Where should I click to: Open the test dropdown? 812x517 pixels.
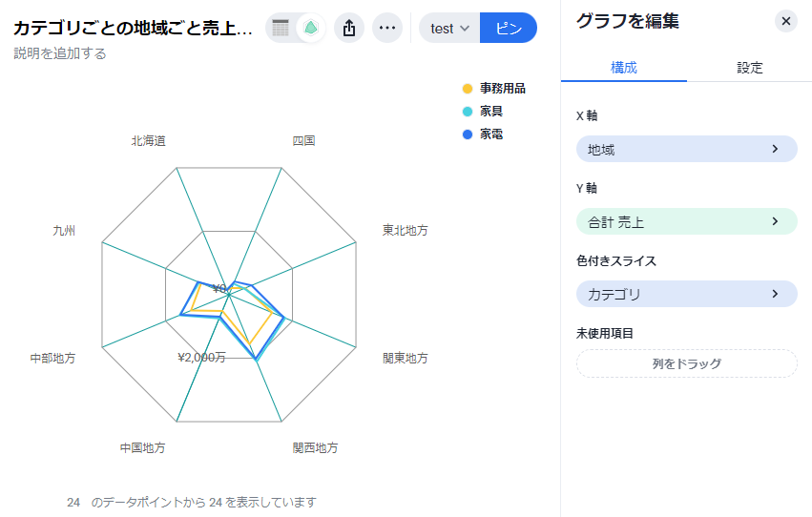coord(449,29)
